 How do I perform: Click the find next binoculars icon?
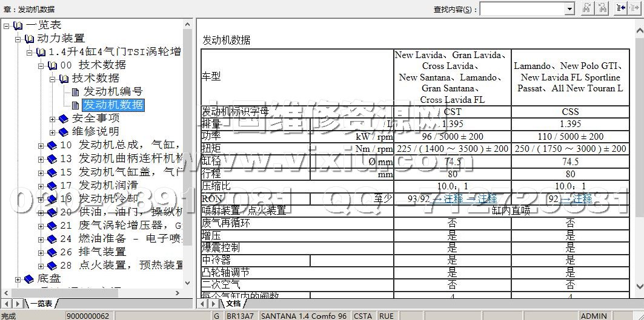(586, 8)
